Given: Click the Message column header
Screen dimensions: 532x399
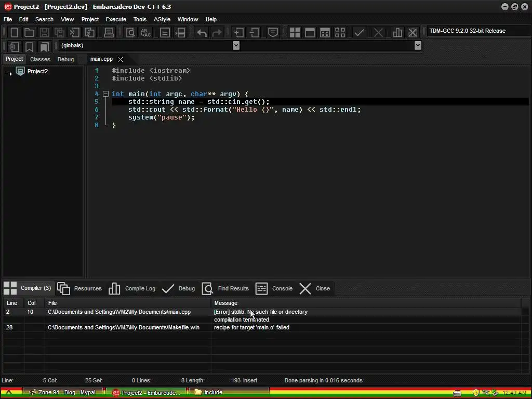Looking at the screenshot, I should [x=366, y=303].
